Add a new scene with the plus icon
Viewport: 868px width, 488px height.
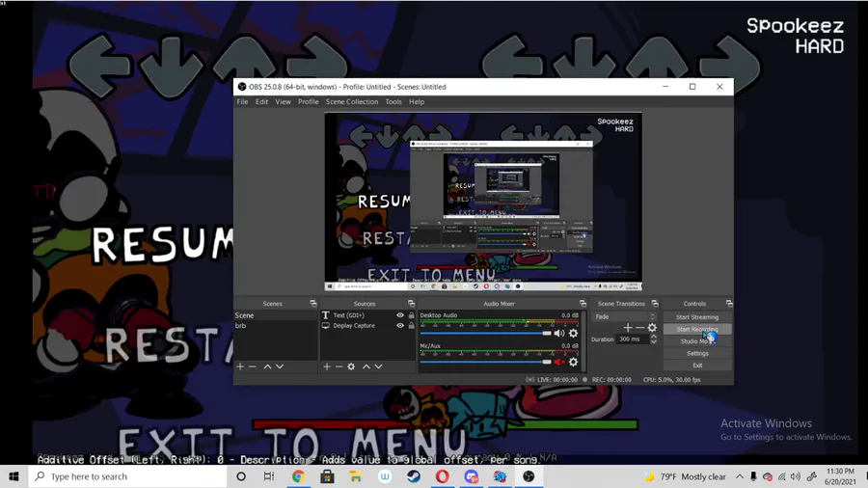[240, 366]
